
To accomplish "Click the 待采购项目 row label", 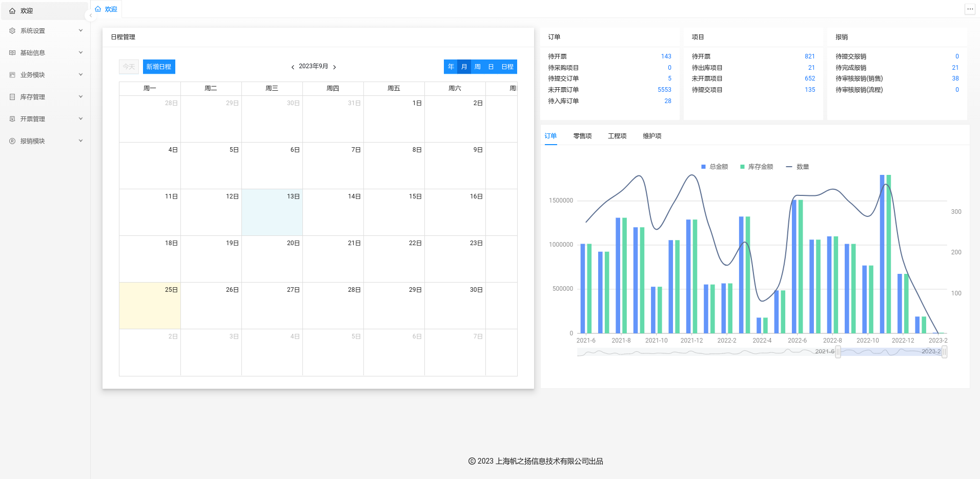I will click(563, 68).
